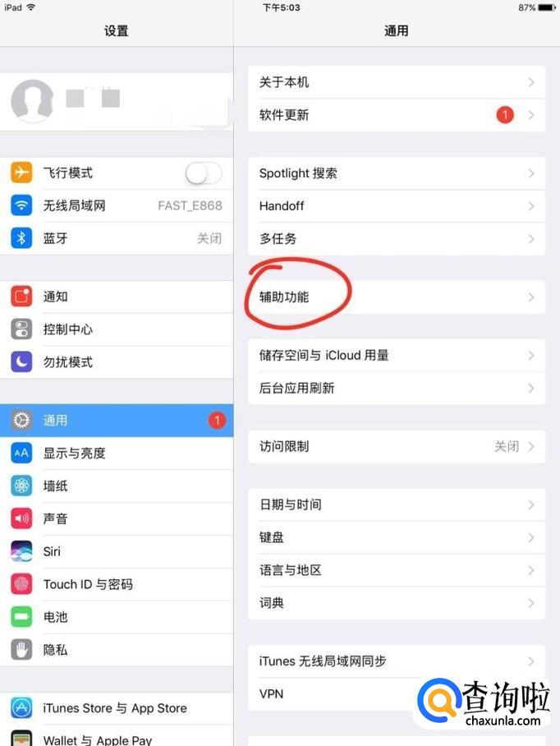The height and width of the screenshot is (746, 560).
Task: Expand the 访问限制 row chevron
Action: tap(531, 446)
